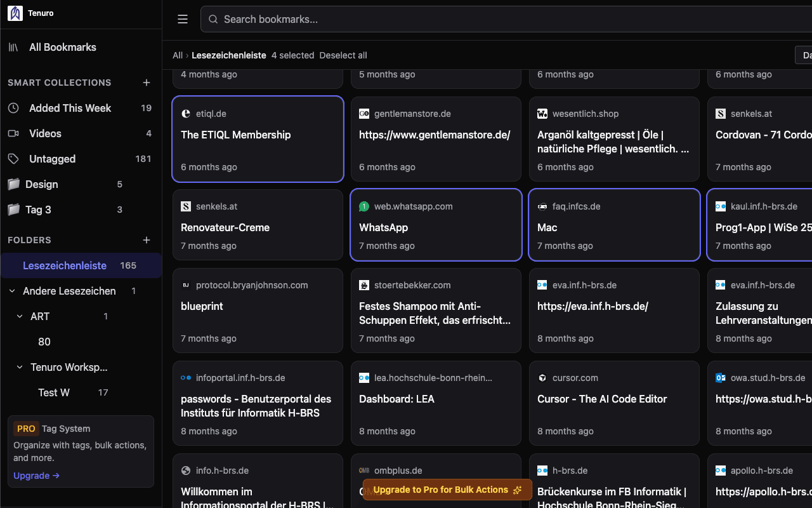Click the Design folder icon
This screenshot has width=812, height=508.
[13, 184]
